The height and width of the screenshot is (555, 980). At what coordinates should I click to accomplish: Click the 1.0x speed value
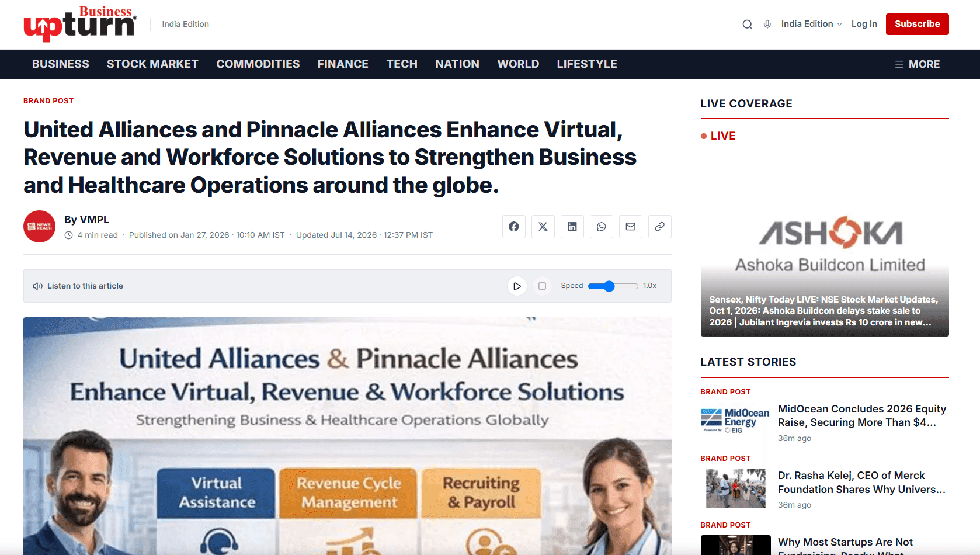click(x=649, y=286)
